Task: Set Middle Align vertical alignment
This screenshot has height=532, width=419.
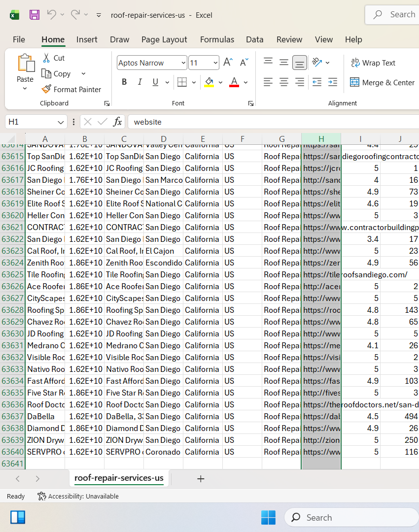Action: coord(284,62)
